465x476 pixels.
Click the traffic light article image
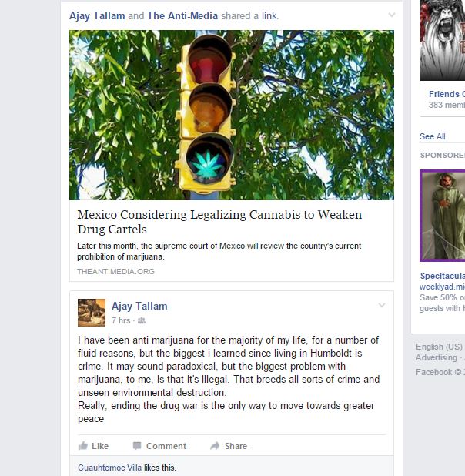click(232, 115)
